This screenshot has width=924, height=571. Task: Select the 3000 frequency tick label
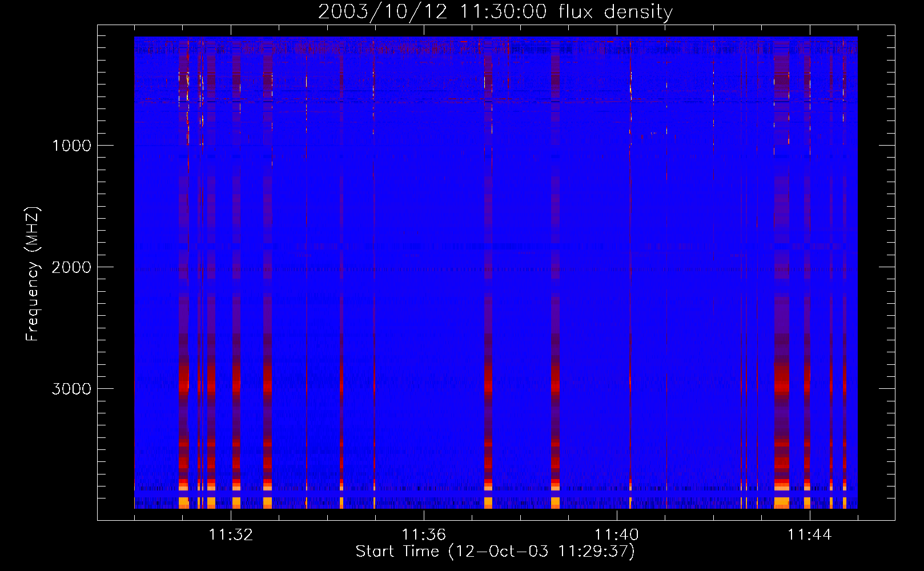pos(71,389)
